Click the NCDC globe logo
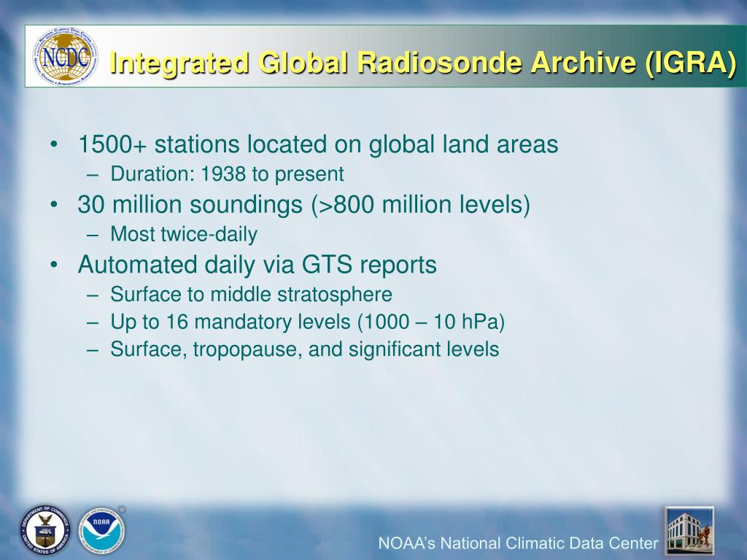 65,57
